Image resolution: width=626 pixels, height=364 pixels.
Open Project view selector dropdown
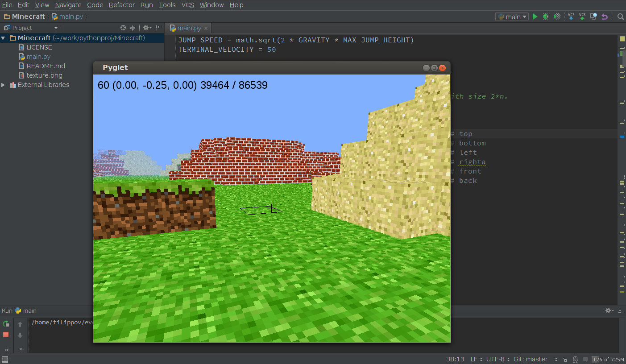point(30,28)
